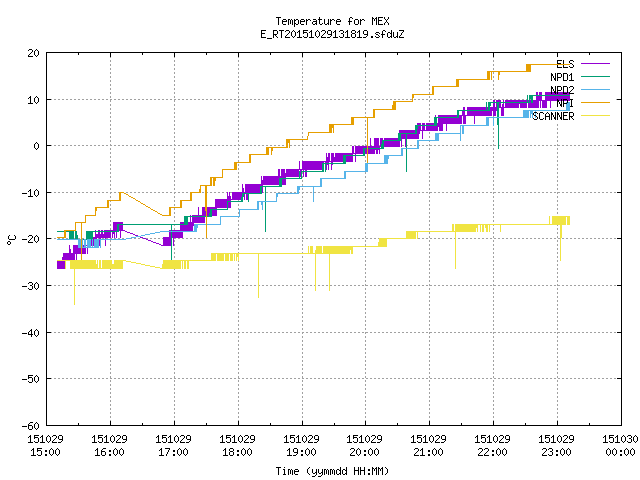Click the x-axis label 151029 21:00
Screen dimensions: 640x480
[x=429, y=446]
